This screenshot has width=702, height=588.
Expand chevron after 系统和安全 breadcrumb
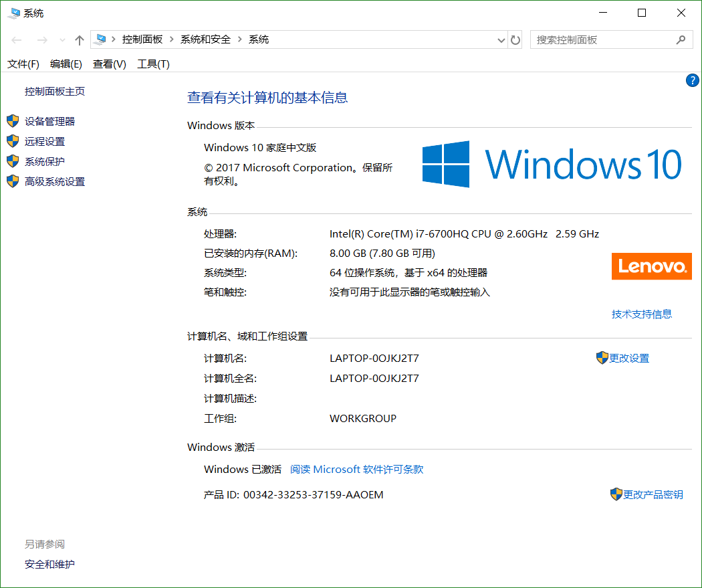coord(240,39)
